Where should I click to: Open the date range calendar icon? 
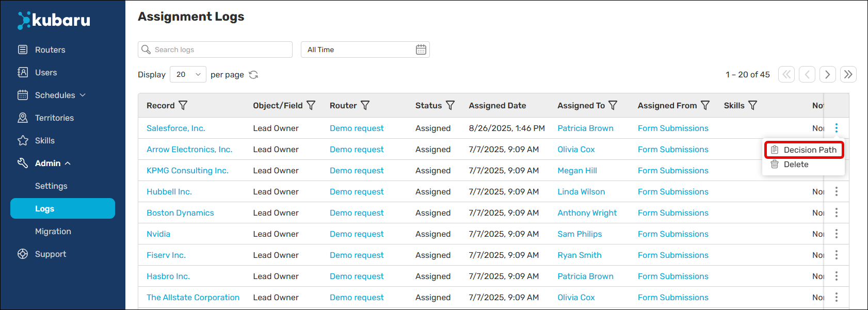[x=421, y=50]
